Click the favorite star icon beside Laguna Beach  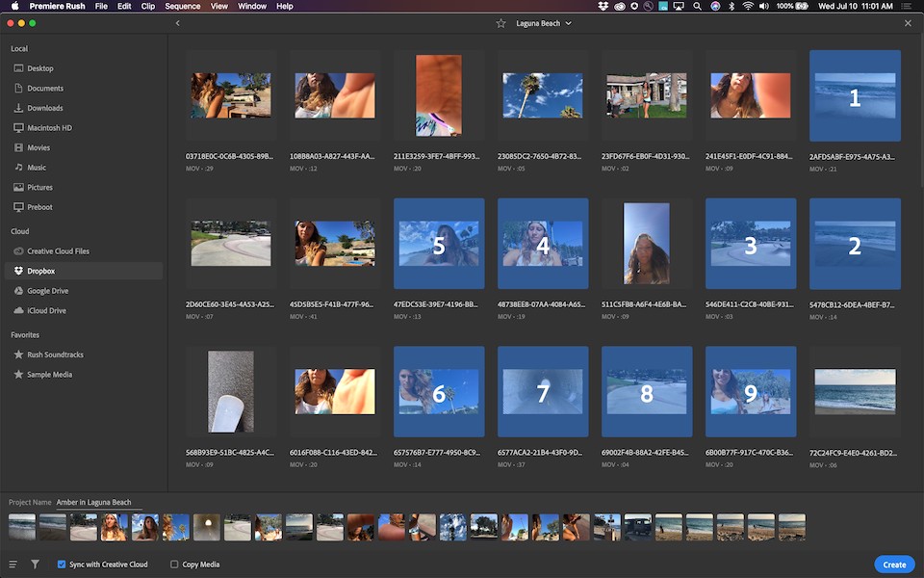tap(500, 23)
